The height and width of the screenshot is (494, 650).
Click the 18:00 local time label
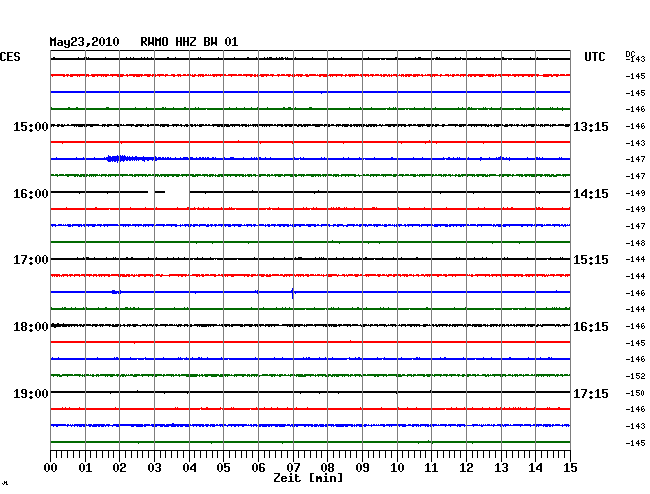click(31, 327)
